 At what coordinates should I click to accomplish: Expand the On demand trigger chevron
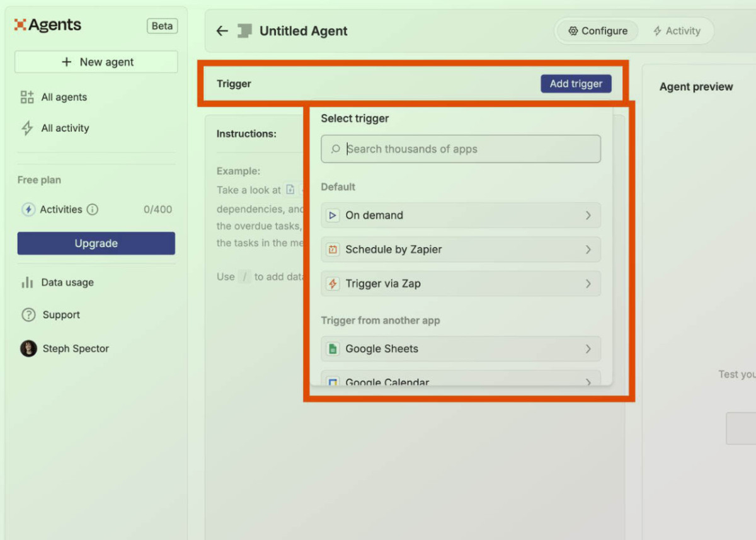(x=588, y=215)
